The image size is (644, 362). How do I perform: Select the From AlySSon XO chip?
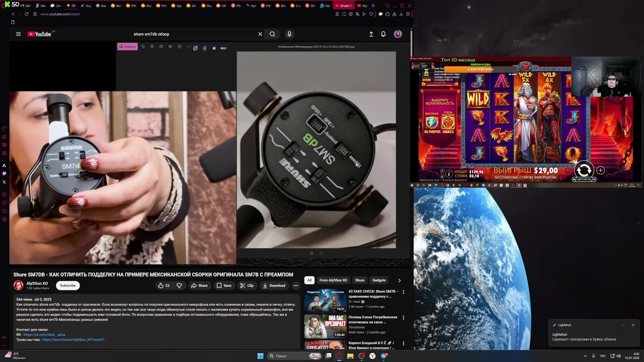pyautogui.click(x=333, y=280)
